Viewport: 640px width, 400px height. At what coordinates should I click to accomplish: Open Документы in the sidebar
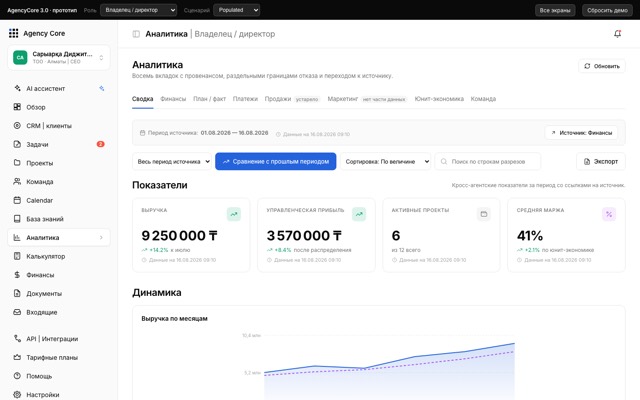coord(59,293)
